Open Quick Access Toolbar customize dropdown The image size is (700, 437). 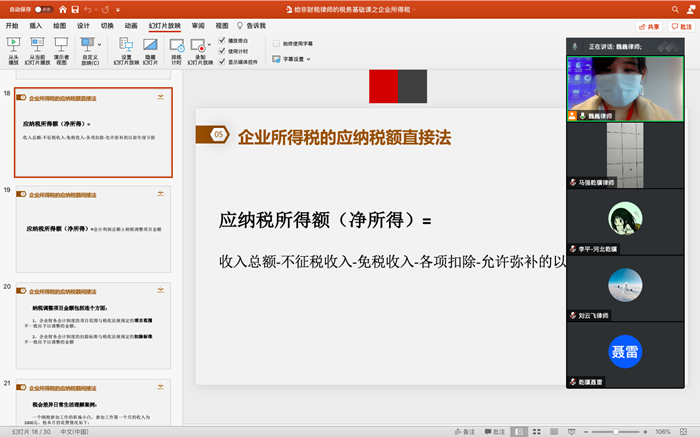tap(118, 9)
